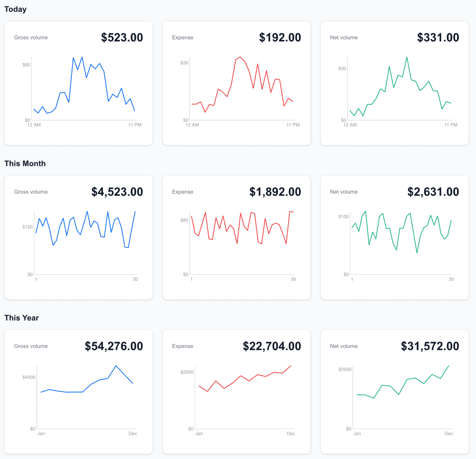This screenshot has width=476, height=459.
Task: Click the $4,523.00 monthly gross volume figure
Action: point(117,192)
